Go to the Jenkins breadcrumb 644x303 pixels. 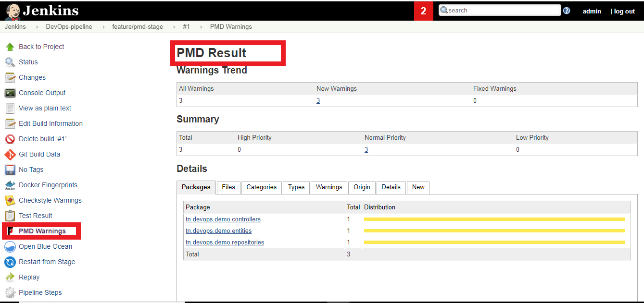point(15,27)
